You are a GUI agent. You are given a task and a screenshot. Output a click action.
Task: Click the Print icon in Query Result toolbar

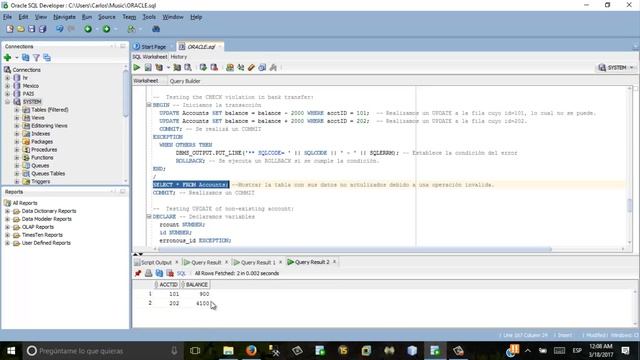(149, 273)
